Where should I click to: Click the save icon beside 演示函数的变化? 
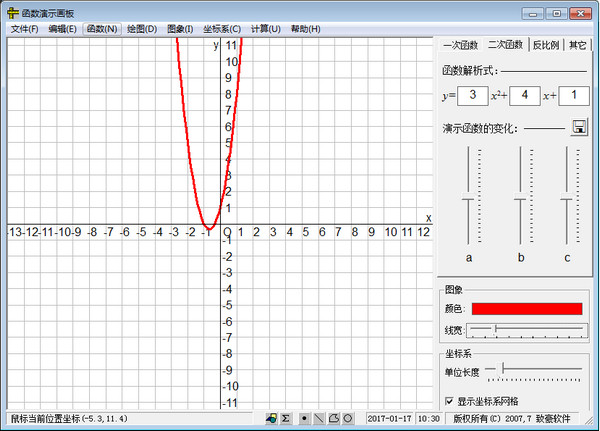coord(579,127)
